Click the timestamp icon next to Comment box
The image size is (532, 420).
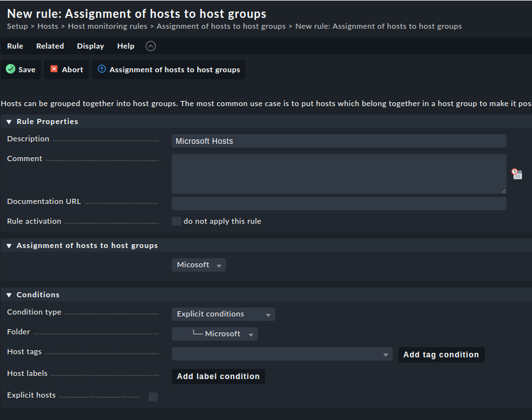point(517,174)
